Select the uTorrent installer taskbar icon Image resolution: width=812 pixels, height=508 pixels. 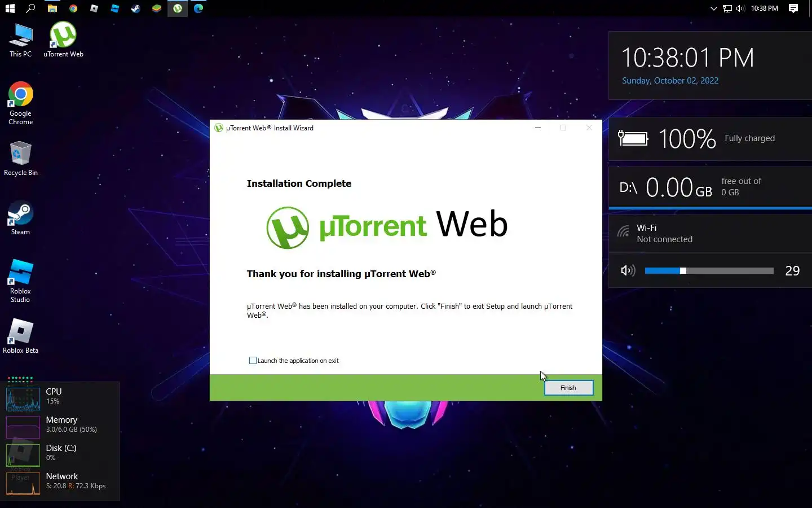(x=177, y=8)
